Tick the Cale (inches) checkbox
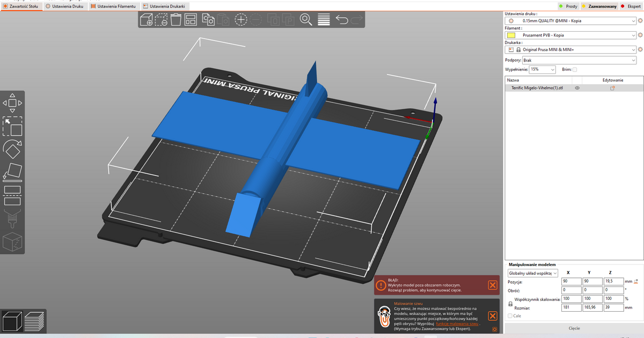644x338 pixels. click(x=510, y=316)
